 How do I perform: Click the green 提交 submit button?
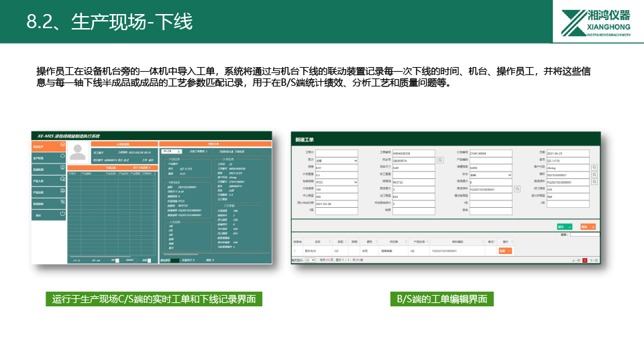coord(564,227)
